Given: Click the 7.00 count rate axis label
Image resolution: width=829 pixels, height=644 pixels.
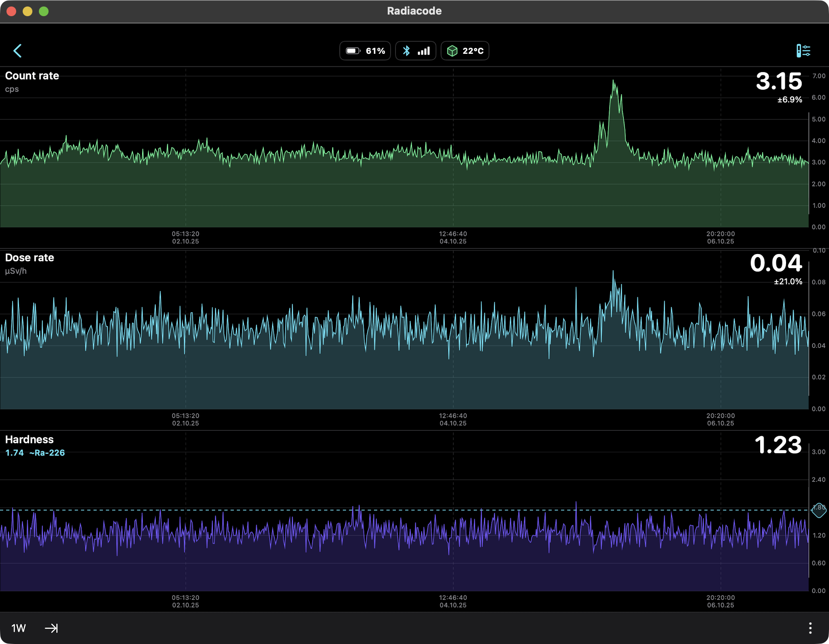Looking at the screenshot, I should pos(818,76).
